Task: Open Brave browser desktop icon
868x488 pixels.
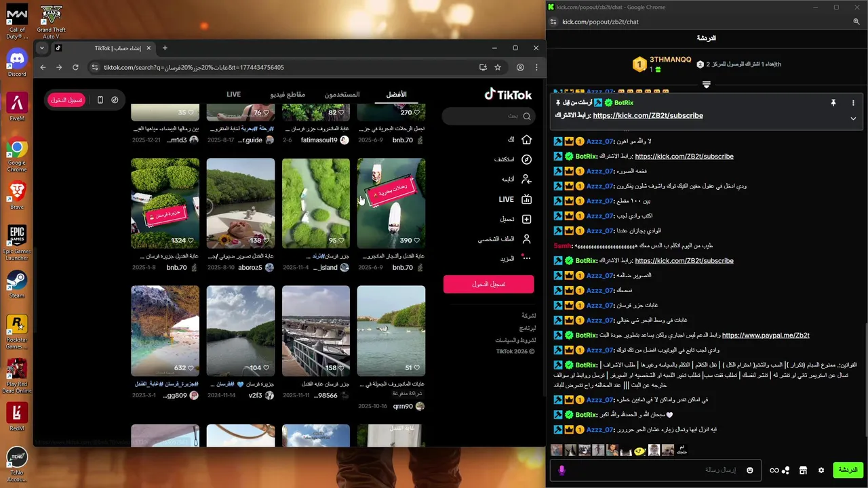Action: point(17,195)
